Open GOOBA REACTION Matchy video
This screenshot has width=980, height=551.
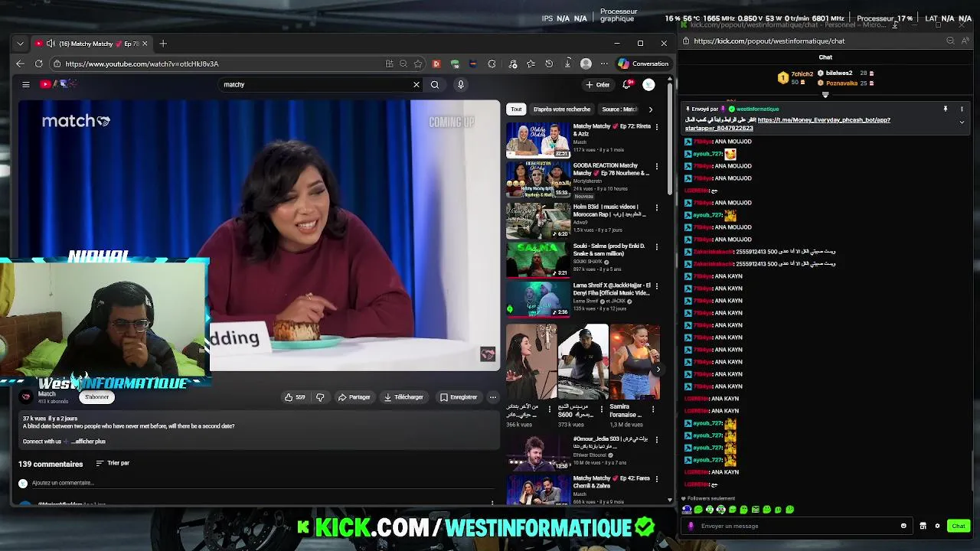point(538,179)
